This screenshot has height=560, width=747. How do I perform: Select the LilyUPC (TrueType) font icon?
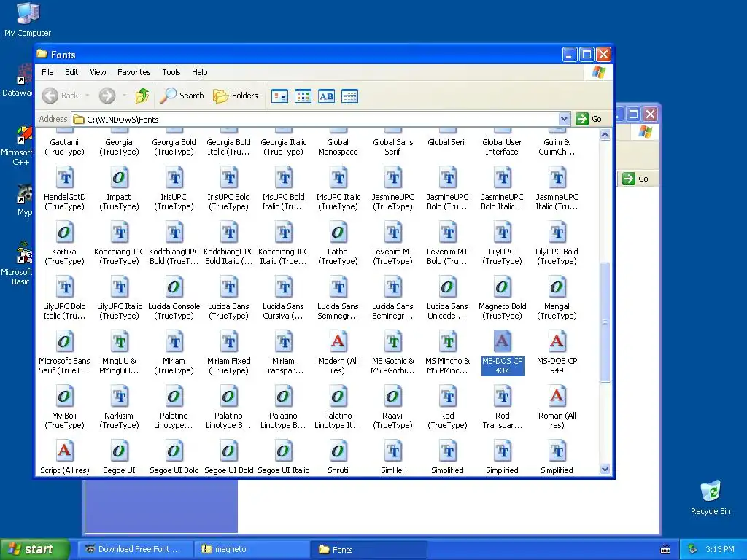(502, 233)
